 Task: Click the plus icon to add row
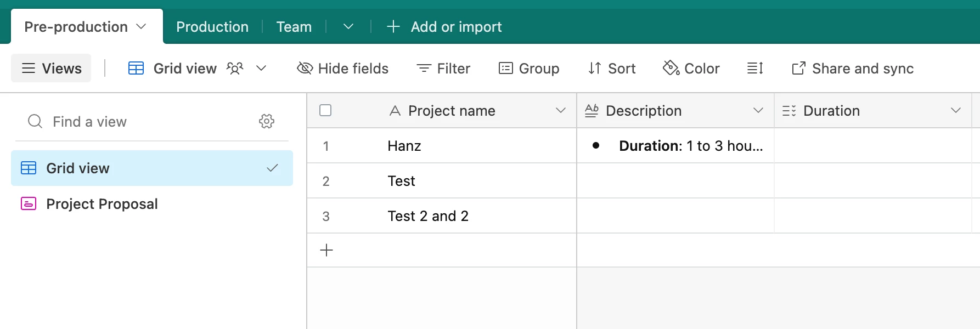(x=326, y=250)
